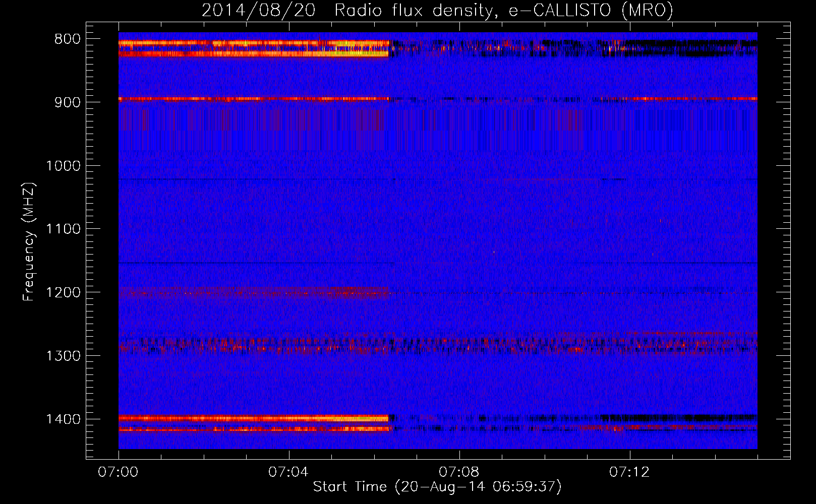The height and width of the screenshot is (504, 816).
Task: Click the 1000 frequency tick label
Action: 63,166
